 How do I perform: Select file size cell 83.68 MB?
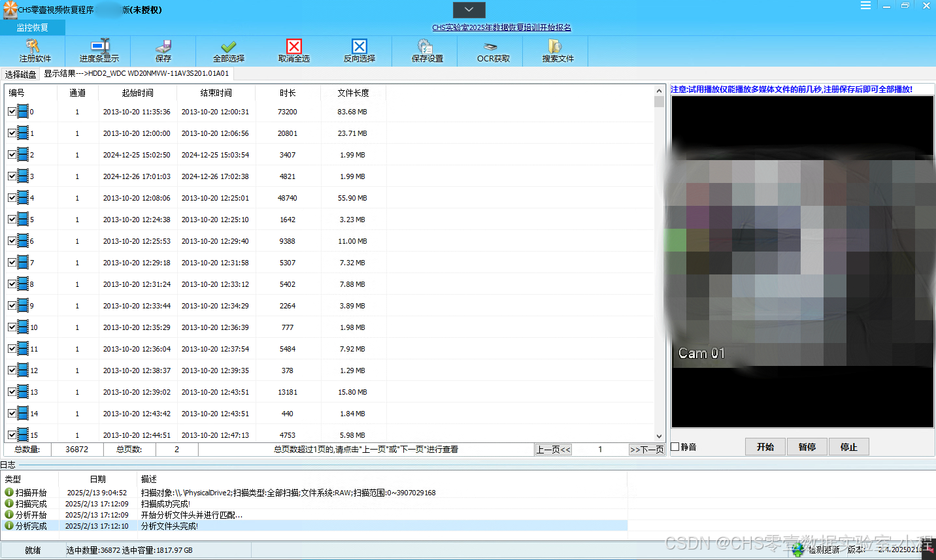(x=352, y=112)
